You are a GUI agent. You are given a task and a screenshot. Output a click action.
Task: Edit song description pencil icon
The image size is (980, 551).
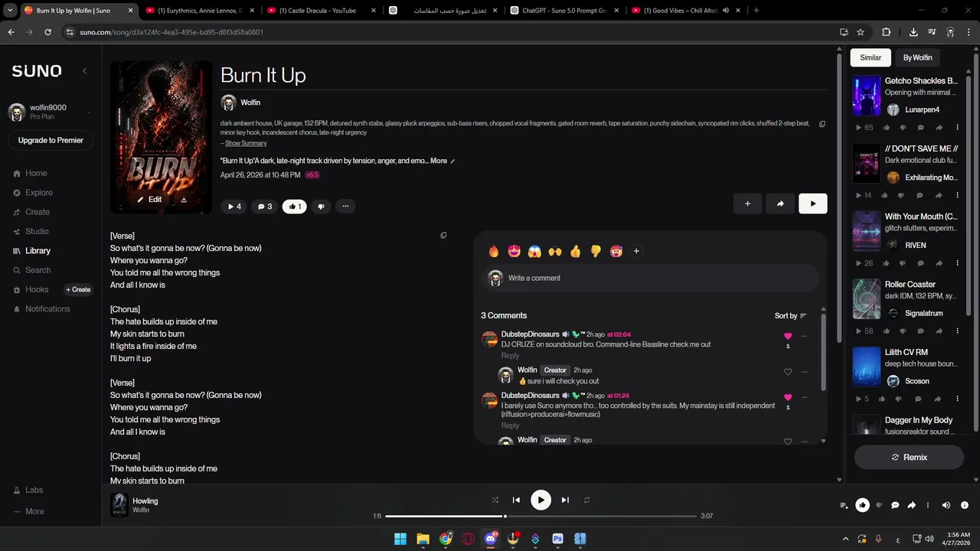[x=452, y=161]
